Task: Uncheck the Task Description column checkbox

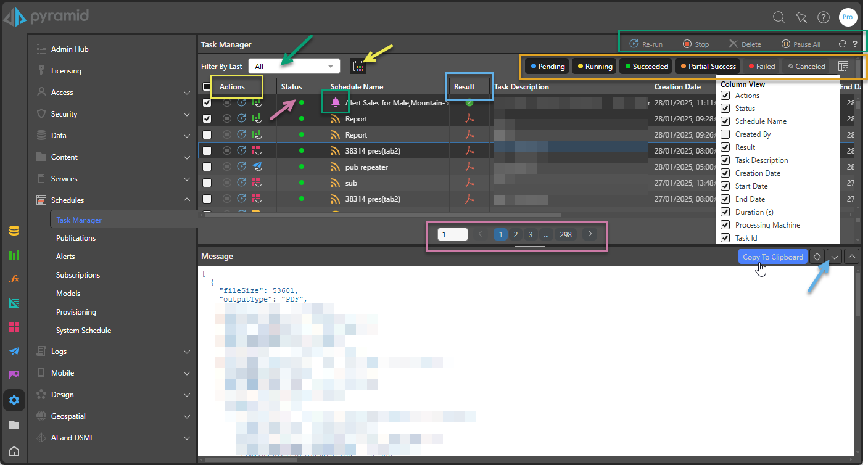Action: [x=725, y=160]
